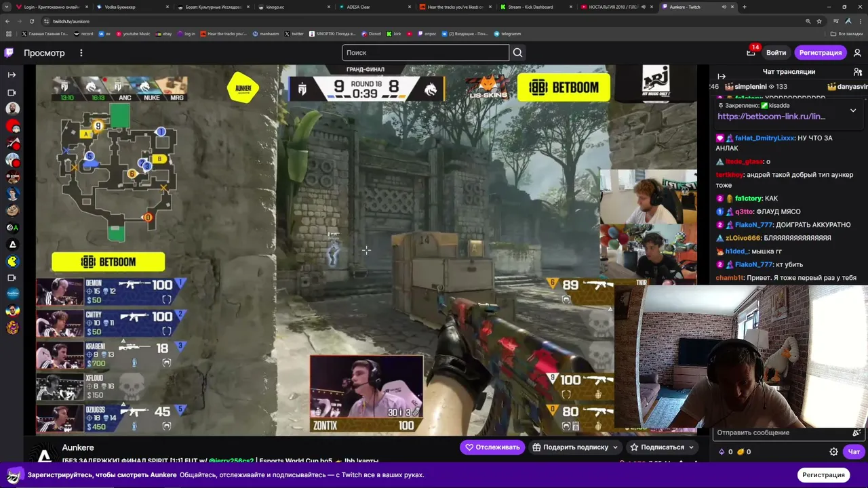Follow the channel with Отслеживать

(492, 447)
